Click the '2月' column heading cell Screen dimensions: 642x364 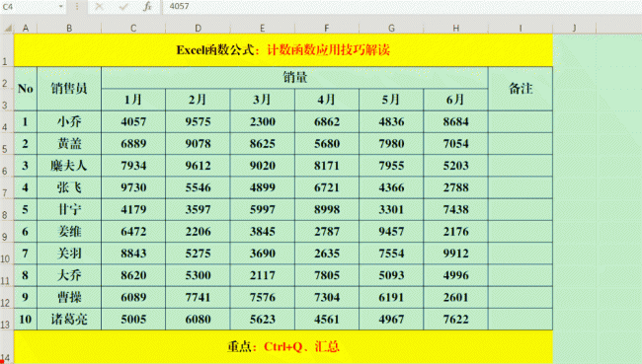(x=198, y=100)
